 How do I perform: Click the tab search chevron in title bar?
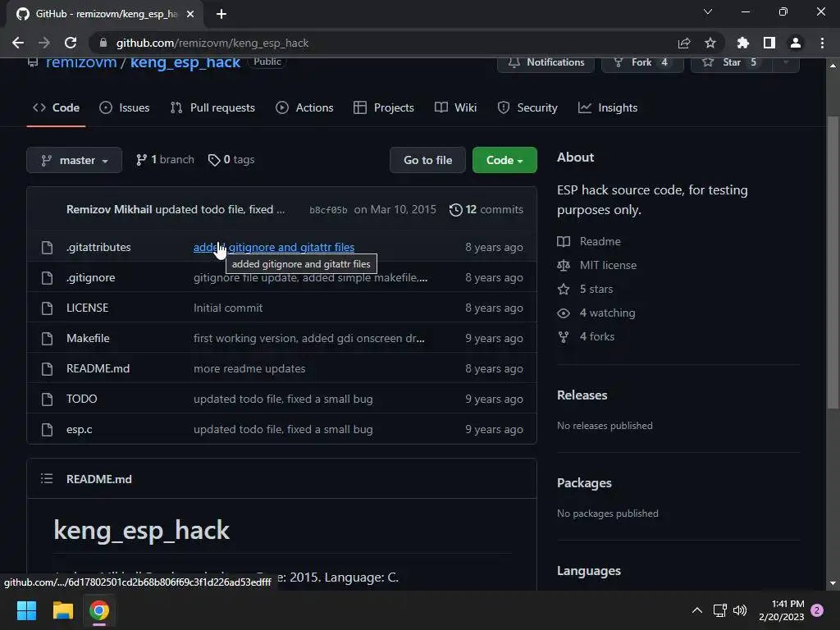708,11
